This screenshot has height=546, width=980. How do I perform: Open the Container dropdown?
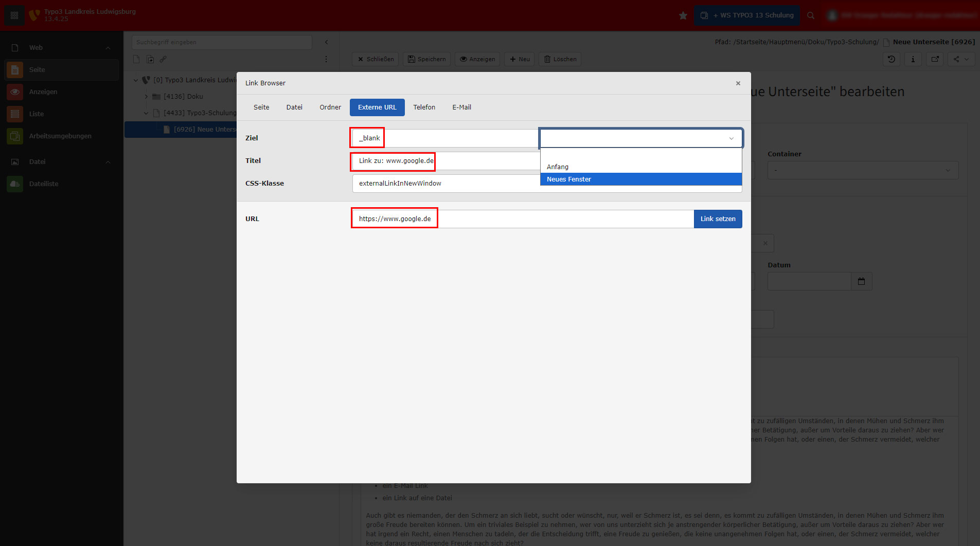click(x=862, y=170)
